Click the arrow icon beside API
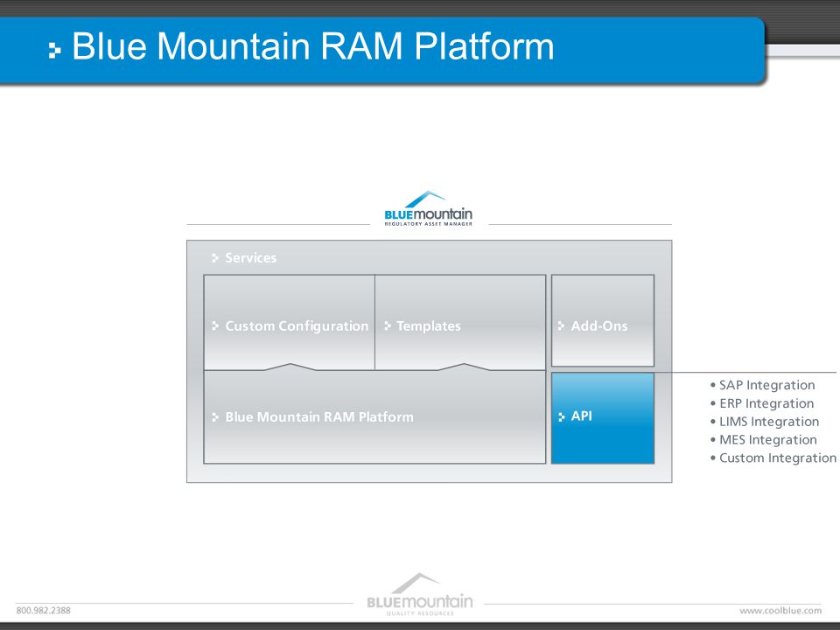 (562, 416)
